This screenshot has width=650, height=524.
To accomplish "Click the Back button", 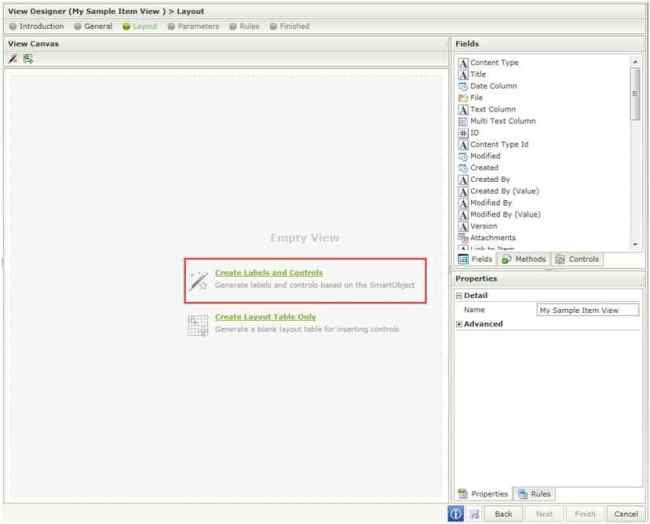I will [503, 514].
